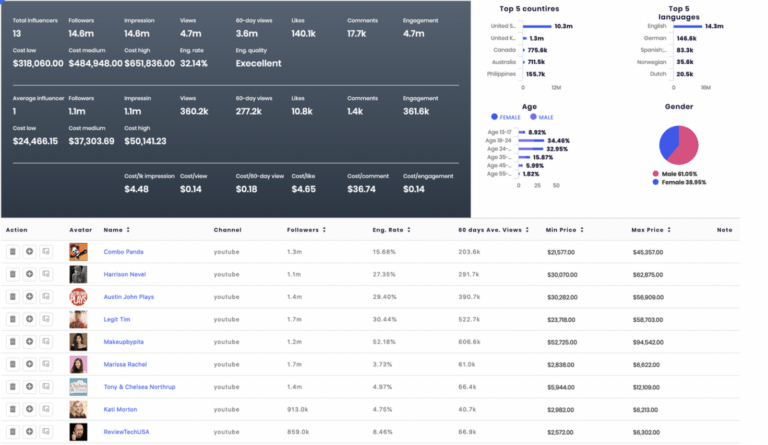The height and width of the screenshot is (445, 768).
Task: Open the note icon for ReviewTechUSA
Action: coord(46,432)
